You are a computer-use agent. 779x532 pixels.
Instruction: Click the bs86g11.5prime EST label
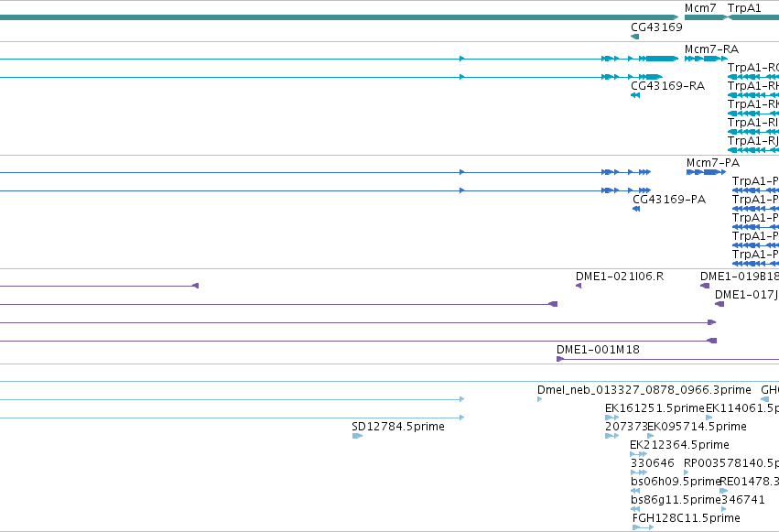(676, 499)
